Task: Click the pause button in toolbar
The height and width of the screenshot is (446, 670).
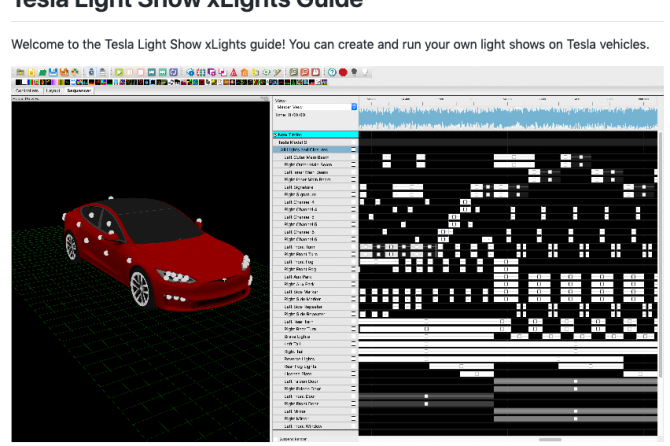Action: tap(130, 72)
